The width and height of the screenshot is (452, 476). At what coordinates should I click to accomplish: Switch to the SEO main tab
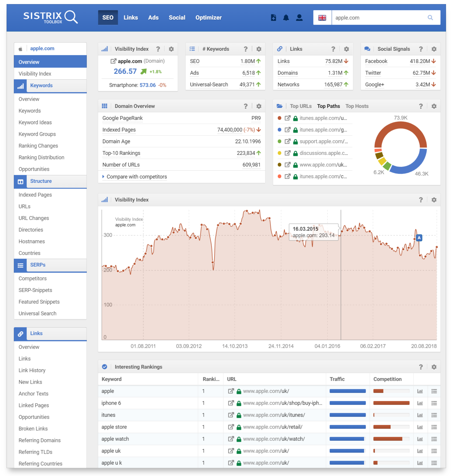[108, 18]
